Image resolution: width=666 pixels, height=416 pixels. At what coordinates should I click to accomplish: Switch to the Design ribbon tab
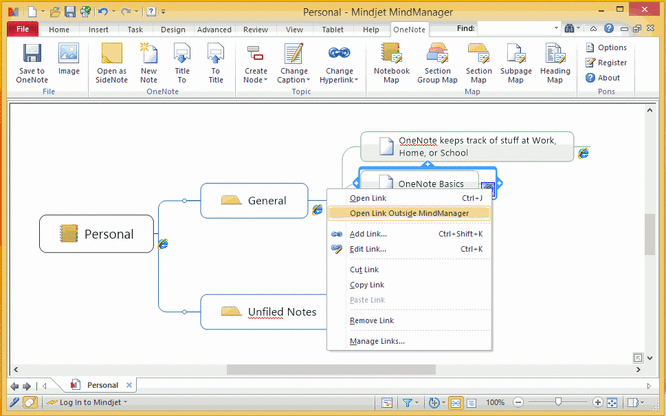click(172, 29)
